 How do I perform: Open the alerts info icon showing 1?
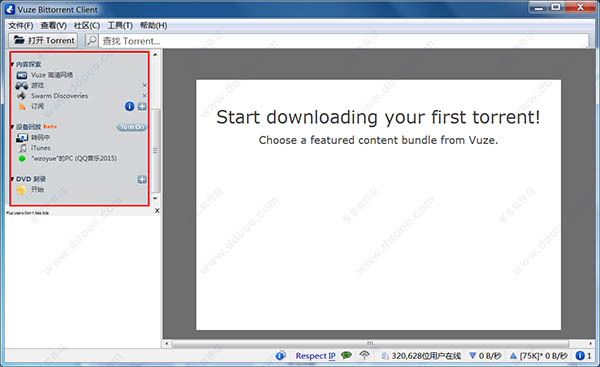(x=580, y=356)
